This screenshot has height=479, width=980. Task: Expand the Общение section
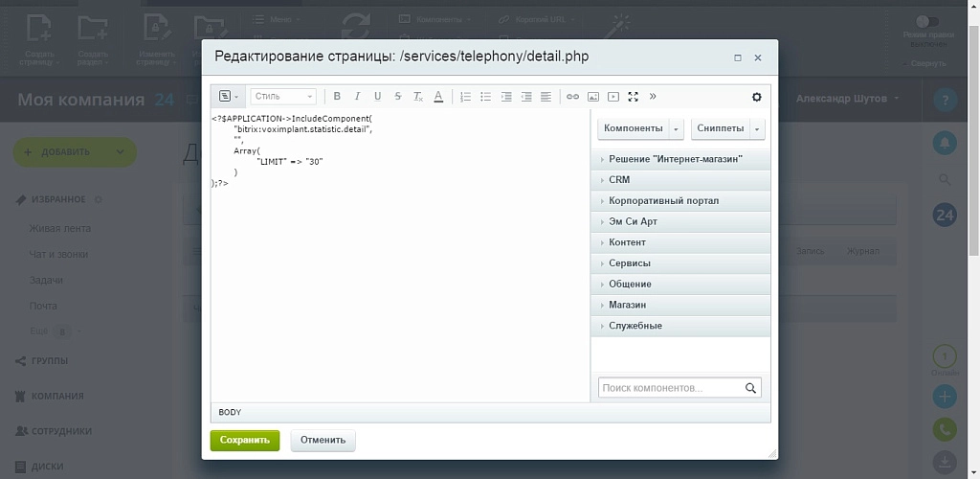click(x=680, y=284)
